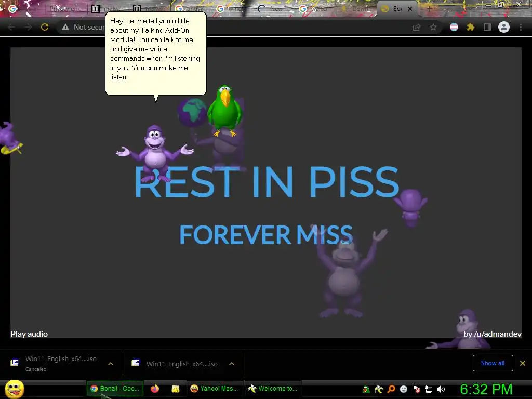Click the green Peedy parrot character
Image resolution: width=532 pixels, height=399 pixels.
pyautogui.click(x=224, y=111)
